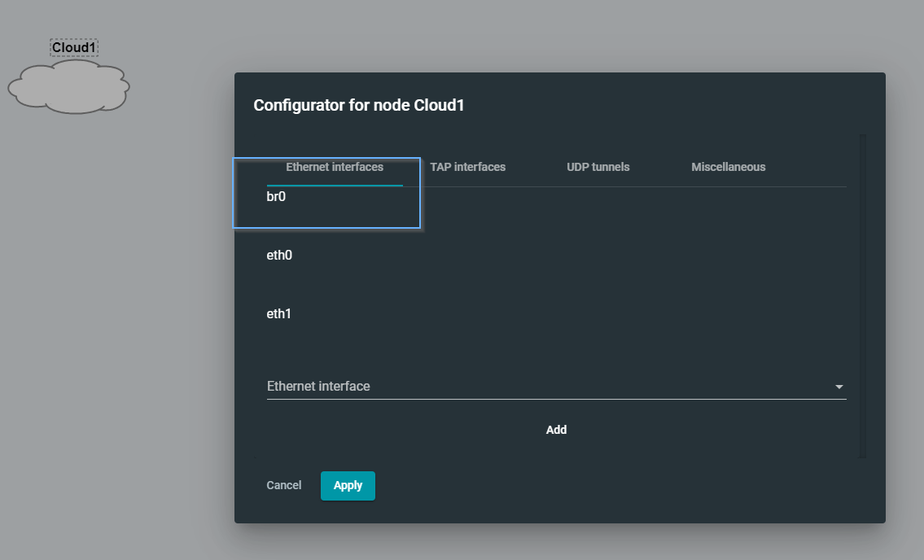Apply the Cloud1 configuration
924x560 pixels.
(348, 486)
